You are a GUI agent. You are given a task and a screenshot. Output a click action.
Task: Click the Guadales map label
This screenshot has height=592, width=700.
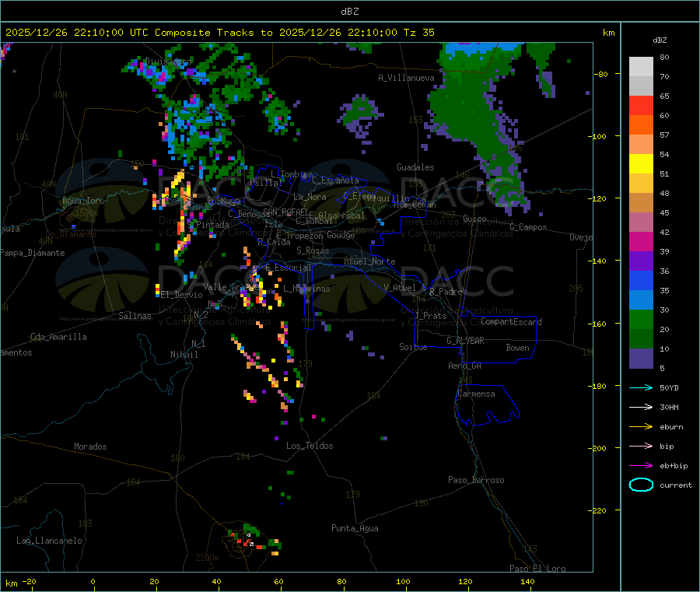pyautogui.click(x=415, y=167)
